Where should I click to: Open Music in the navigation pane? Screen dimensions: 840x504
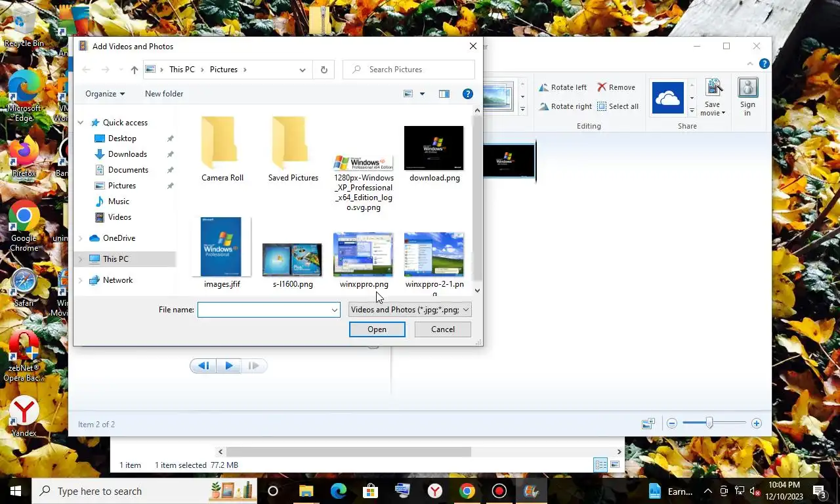point(119,201)
